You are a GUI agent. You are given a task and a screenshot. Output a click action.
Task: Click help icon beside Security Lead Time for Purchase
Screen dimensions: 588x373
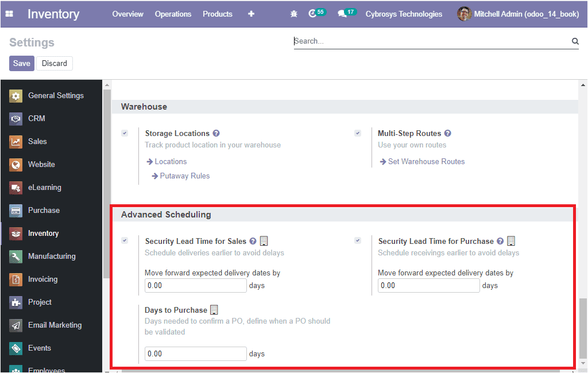pos(500,241)
